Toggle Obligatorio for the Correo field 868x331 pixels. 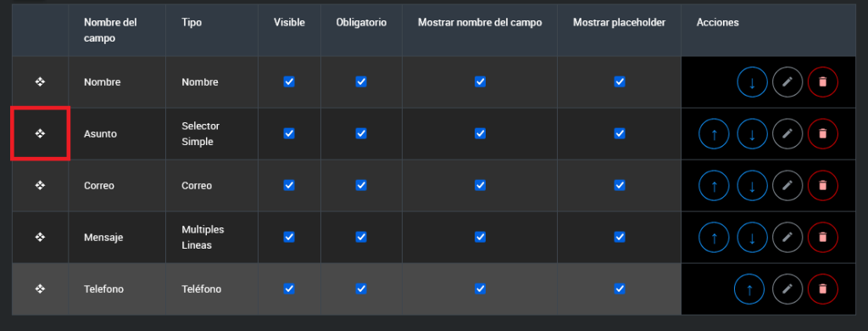(x=361, y=185)
